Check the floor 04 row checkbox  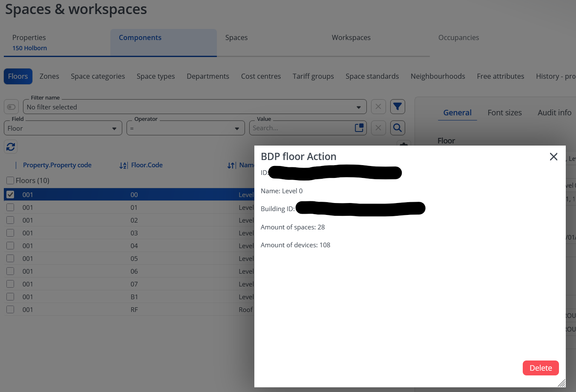tap(10, 246)
